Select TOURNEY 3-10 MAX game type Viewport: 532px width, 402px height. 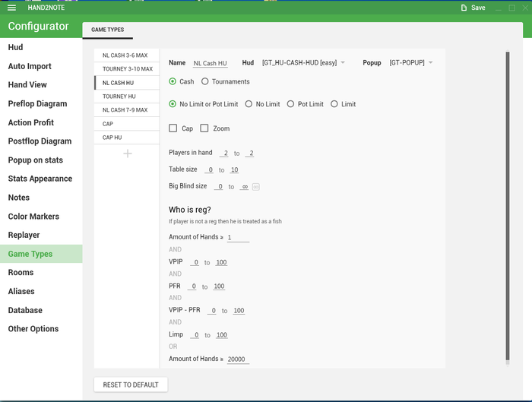tap(127, 69)
